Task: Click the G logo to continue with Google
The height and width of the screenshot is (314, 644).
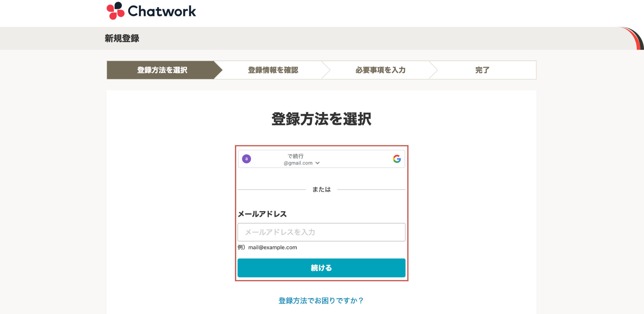Action: click(x=397, y=159)
